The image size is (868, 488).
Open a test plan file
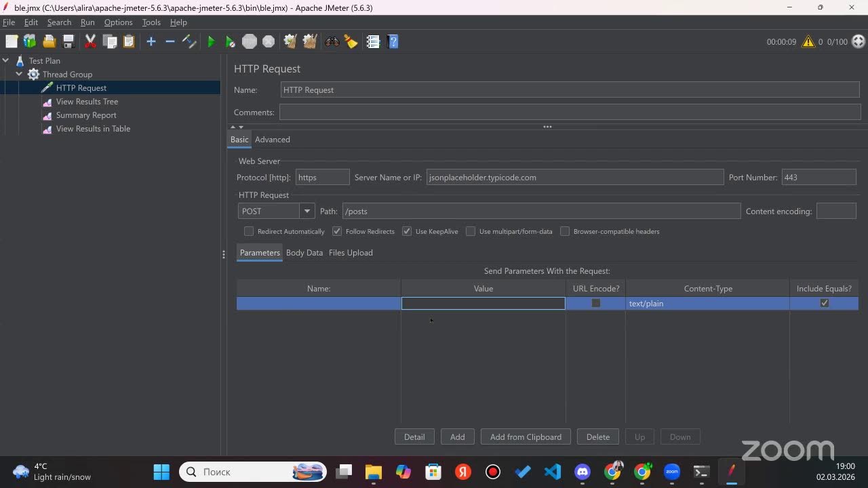pyautogui.click(x=49, y=41)
